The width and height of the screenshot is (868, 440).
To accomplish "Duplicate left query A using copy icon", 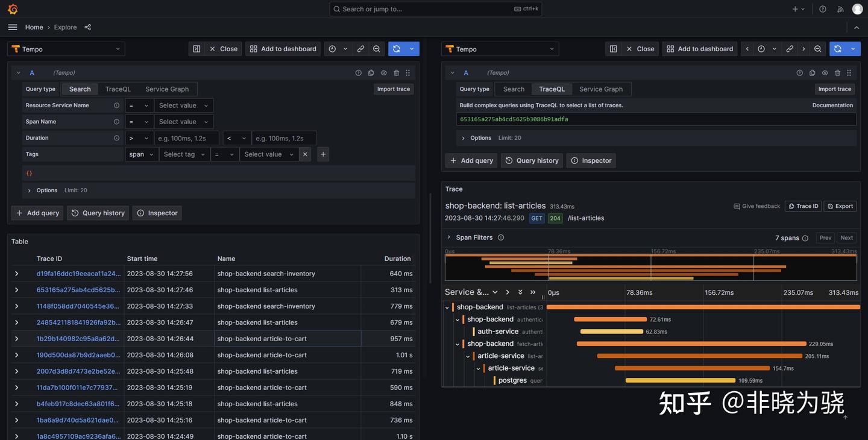I will pos(369,71).
